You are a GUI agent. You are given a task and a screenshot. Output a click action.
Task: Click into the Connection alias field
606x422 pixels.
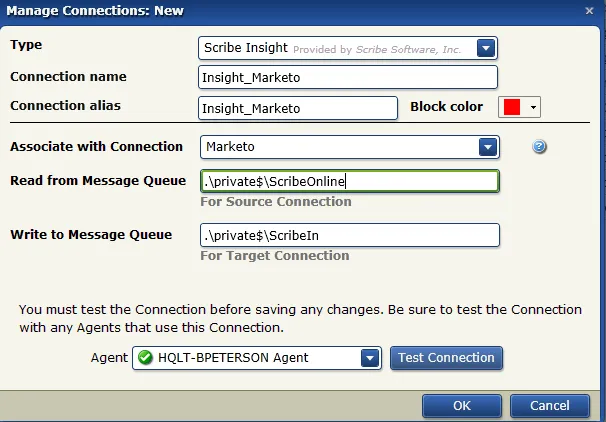pos(298,108)
